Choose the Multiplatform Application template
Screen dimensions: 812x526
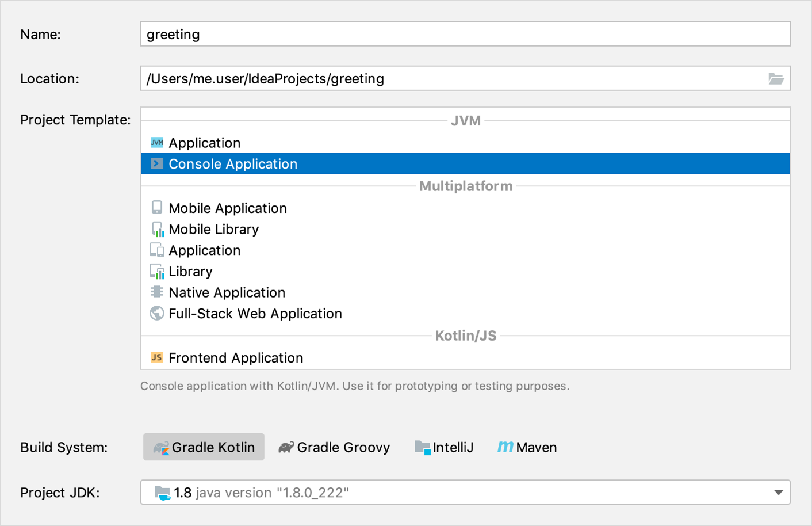[x=204, y=250]
